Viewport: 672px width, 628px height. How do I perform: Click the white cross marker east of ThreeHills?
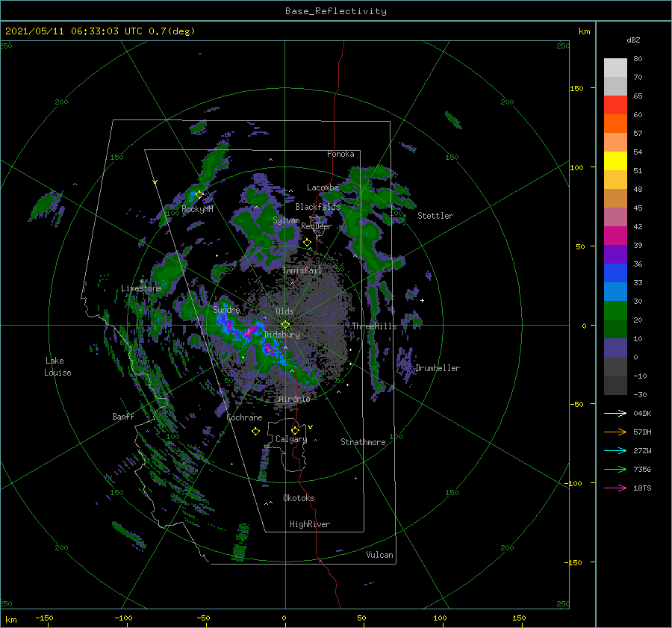(422, 300)
